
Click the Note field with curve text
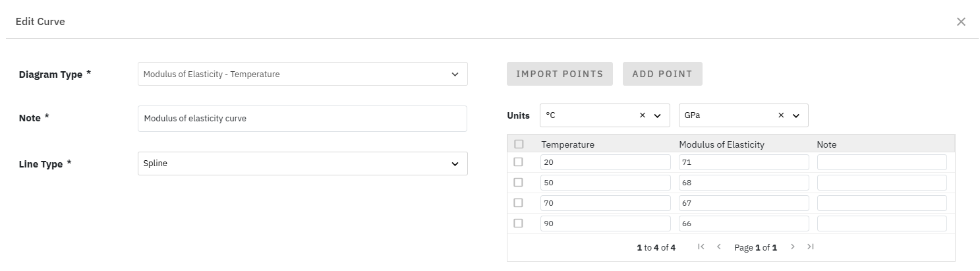[x=303, y=119]
